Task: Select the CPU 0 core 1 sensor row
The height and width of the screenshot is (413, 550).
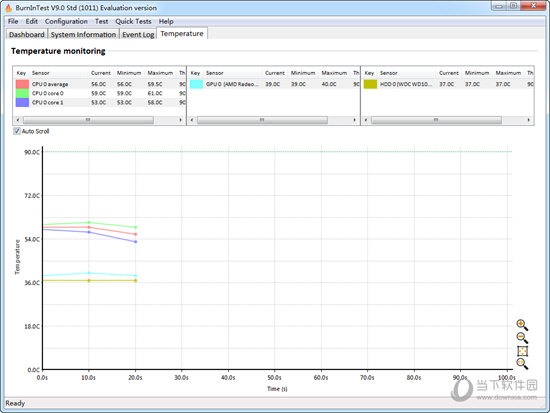Action: click(x=100, y=102)
